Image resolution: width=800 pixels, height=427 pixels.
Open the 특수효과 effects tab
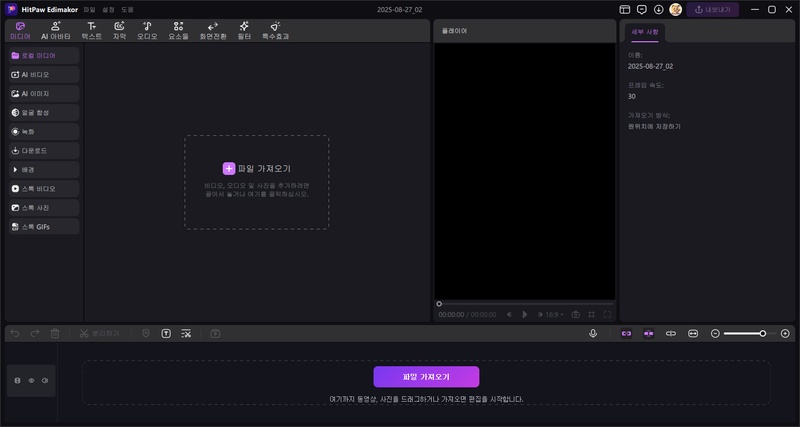tap(276, 31)
